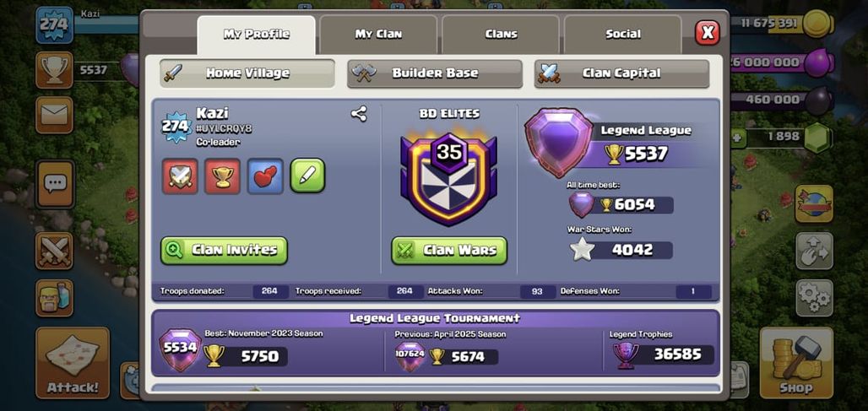Image resolution: width=868 pixels, height=411 pixels.
Task: Click the Clan Wars button
Action: (449, 250)
